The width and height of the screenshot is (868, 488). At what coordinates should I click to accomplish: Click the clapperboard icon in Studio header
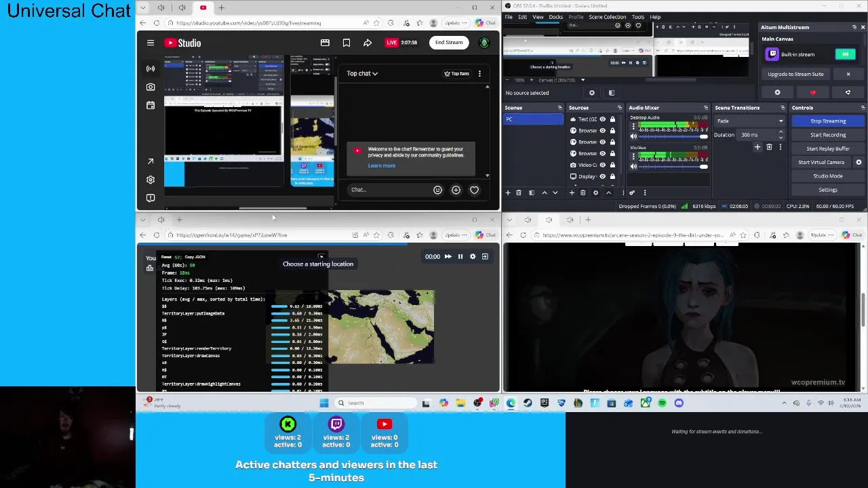pos(325,43)
